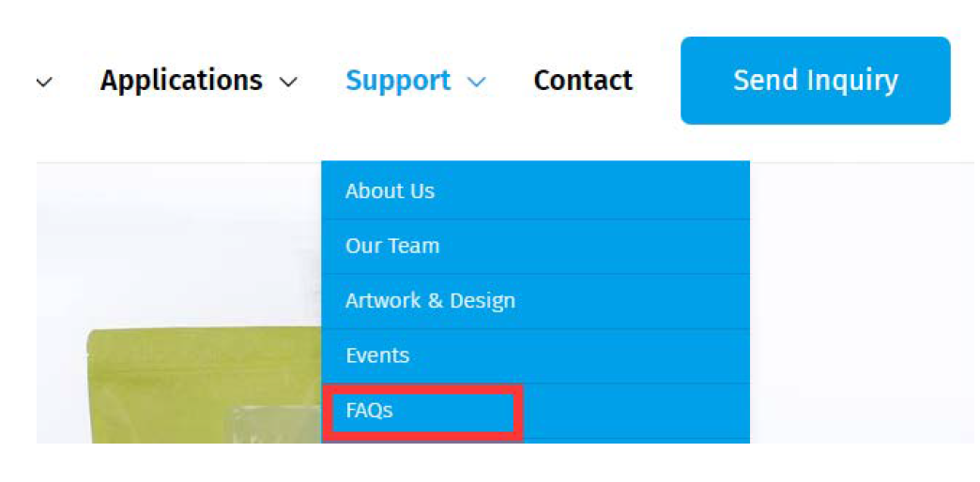Open About Us from Support menu
This screenshot has height=482, width=980.
(535, 191)
